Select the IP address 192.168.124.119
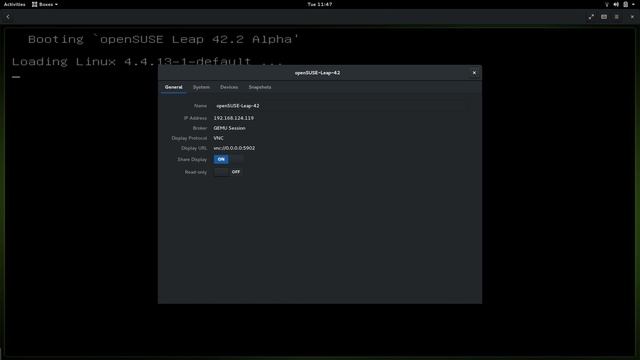The image size is (640, 360). click(x=233, y=118)
